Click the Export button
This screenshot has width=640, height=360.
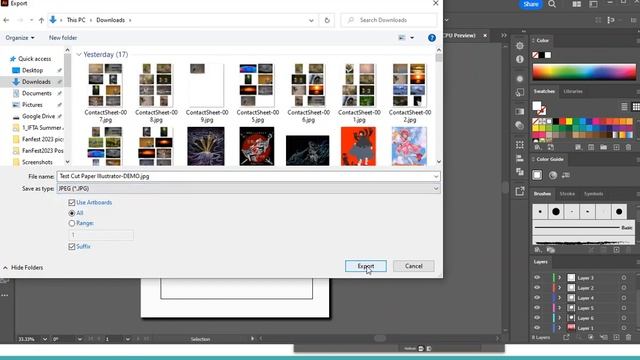(x=366, y=266)
